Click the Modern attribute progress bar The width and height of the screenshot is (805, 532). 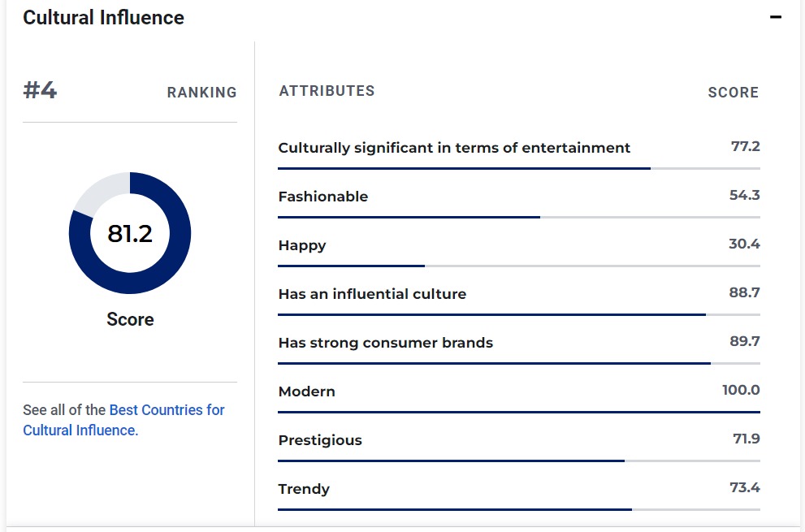[x=518, y=412]
